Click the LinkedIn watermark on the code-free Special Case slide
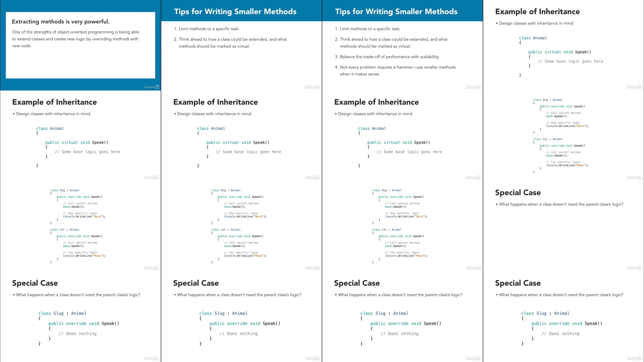 pos(635,268)
